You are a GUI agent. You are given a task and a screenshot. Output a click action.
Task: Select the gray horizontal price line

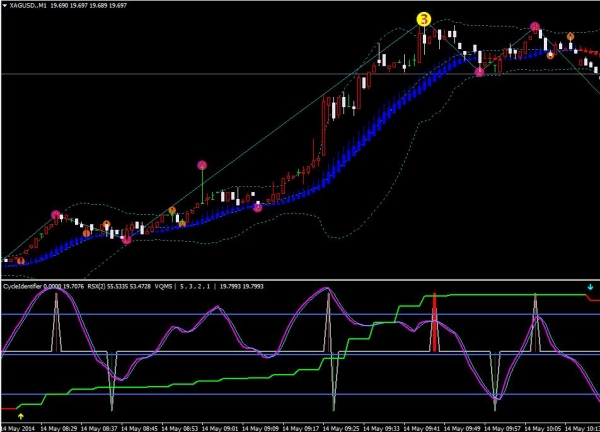pyautogui.click(x=200, y=73)
